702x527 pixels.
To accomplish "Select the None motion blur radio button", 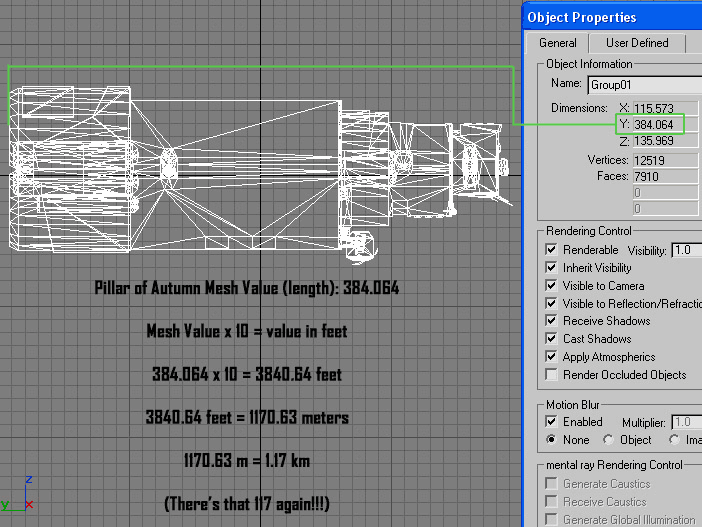I will [x=552, y=440].
